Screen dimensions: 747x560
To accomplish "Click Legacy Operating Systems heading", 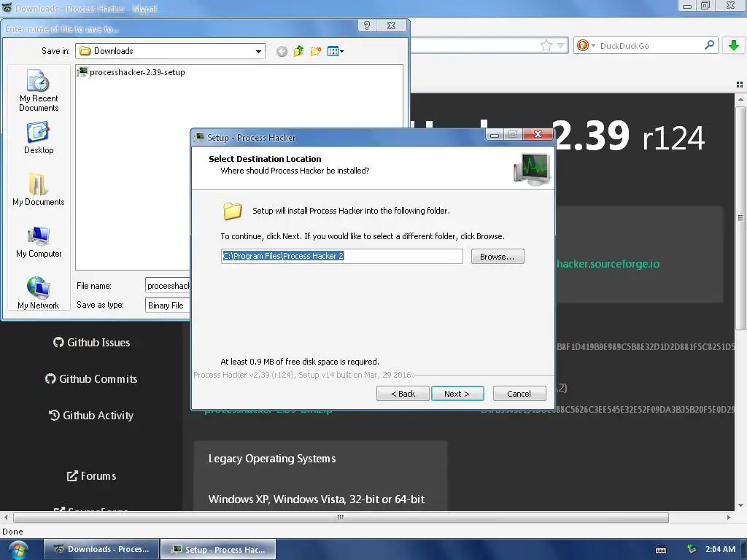I will 272,459.
